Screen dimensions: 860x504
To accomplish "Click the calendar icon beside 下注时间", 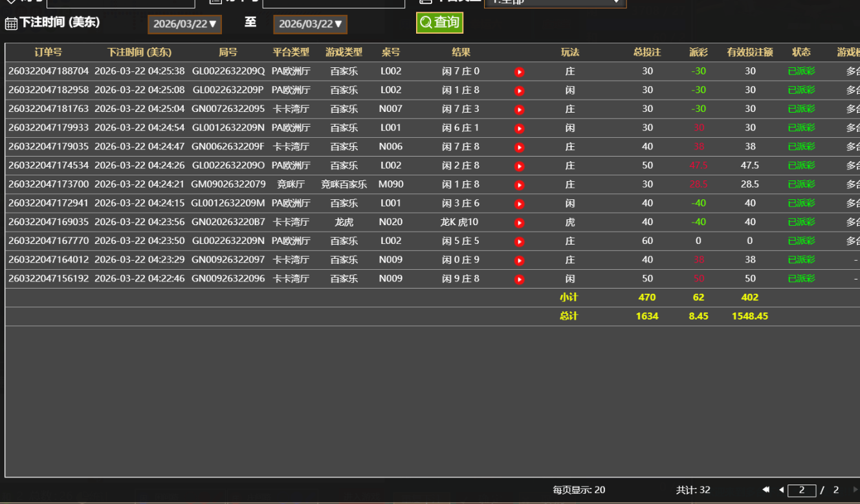I will click(x=11, y=24).
